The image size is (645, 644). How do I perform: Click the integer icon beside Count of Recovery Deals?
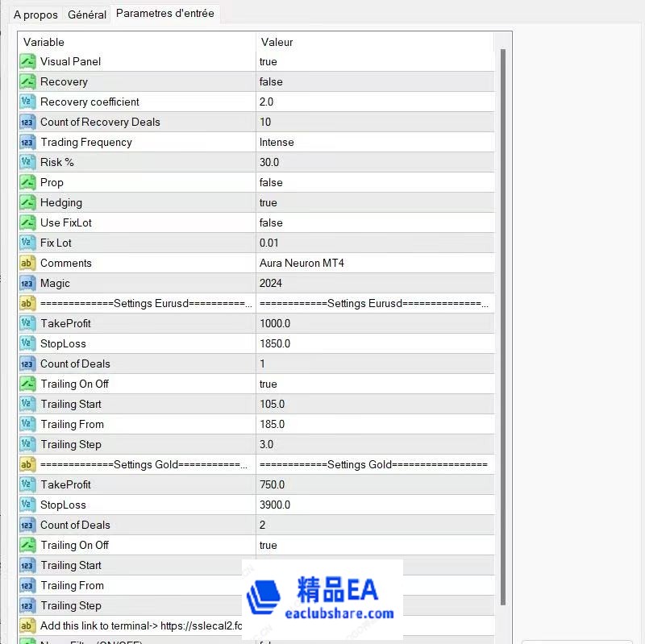point(27,123)
